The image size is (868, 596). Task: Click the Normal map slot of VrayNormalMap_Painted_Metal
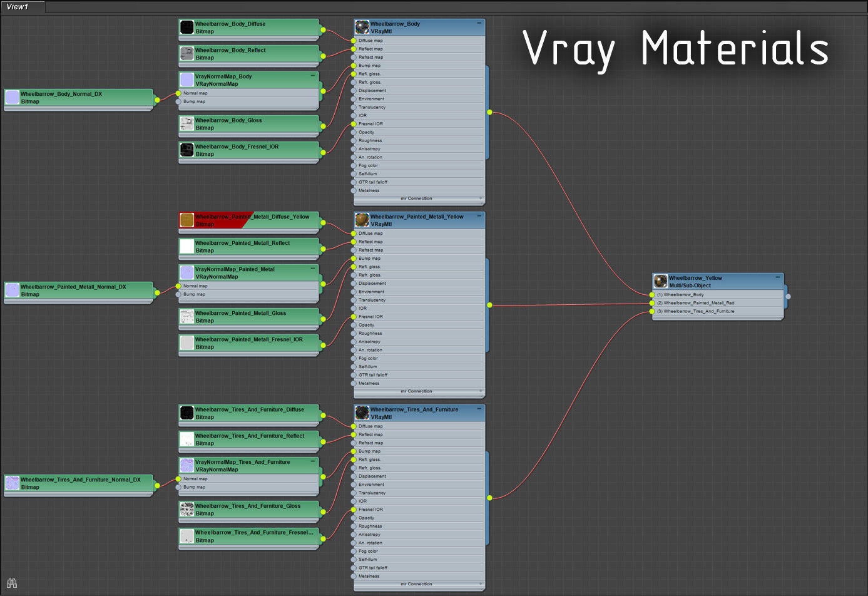point(248,286)
